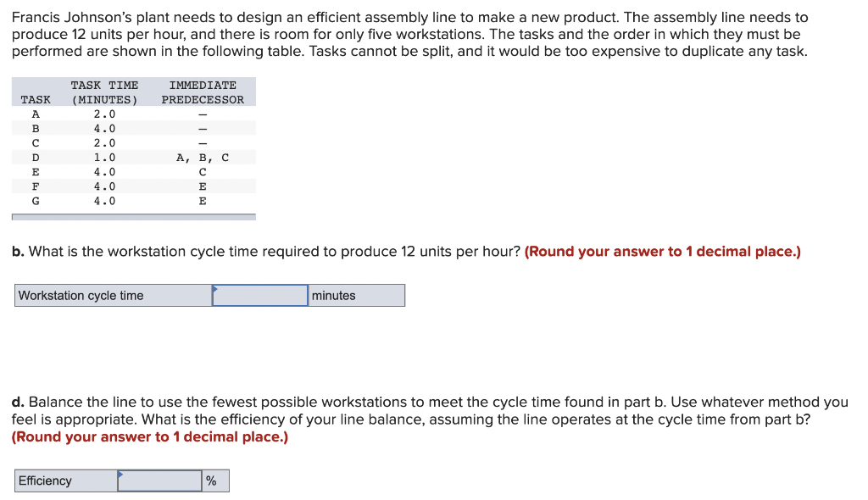The width and height of the screenshot is (868, 500).
Task: Click the Workstation cycle time input field
Action: pos(260,295)
